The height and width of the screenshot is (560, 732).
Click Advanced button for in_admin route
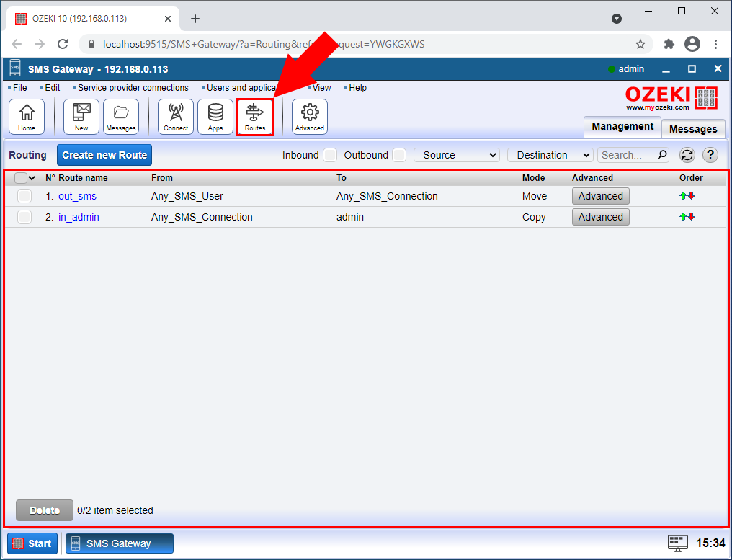[600, 217]
